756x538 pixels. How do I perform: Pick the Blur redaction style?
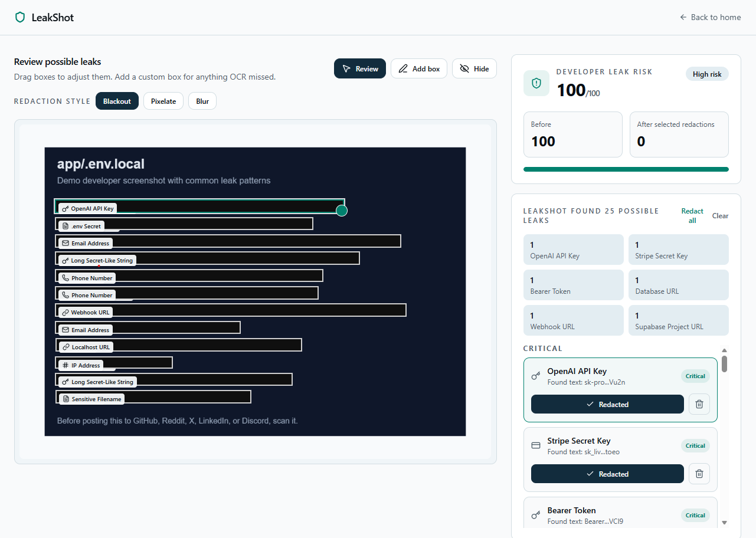pyautogui.click(x=202, y=101)
